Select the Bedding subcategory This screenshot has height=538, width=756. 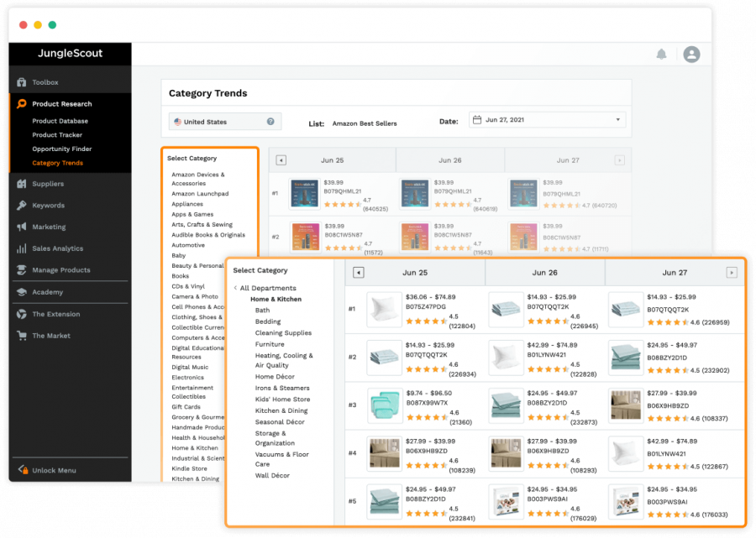(268, 321)
